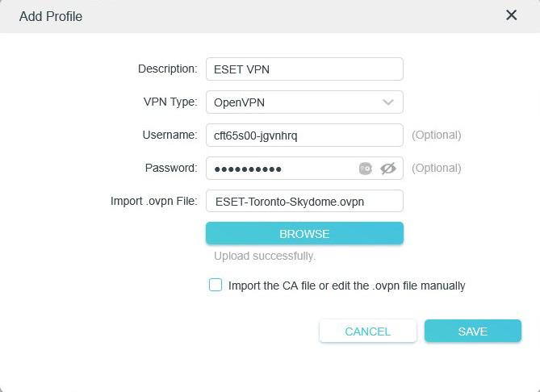Viewport: 540px width, 392px height.
Task: Click the 'Import .ovpn File:' label
Action: click(153, 201)
